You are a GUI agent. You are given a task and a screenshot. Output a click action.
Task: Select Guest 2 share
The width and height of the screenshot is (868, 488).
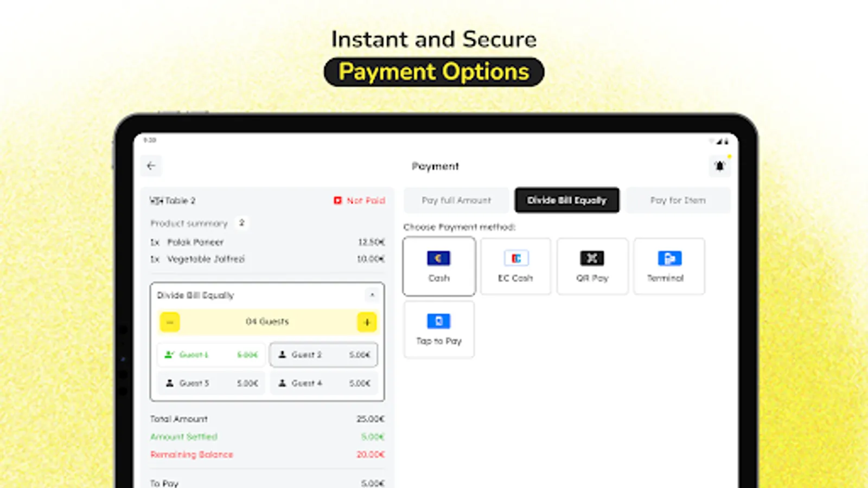323,355
